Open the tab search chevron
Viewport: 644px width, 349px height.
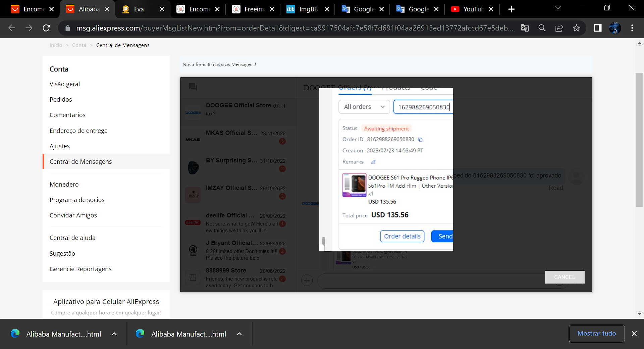[x=557, y=8]
